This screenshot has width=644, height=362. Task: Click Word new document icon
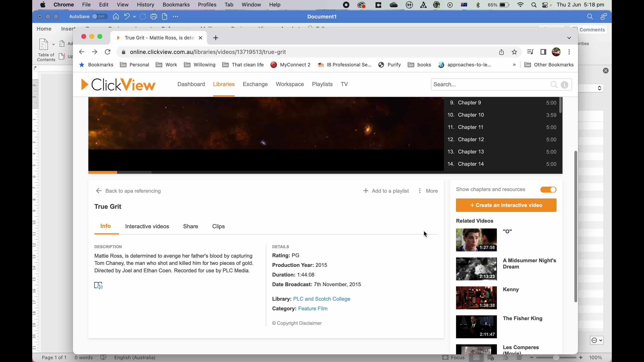click(164, 16)
